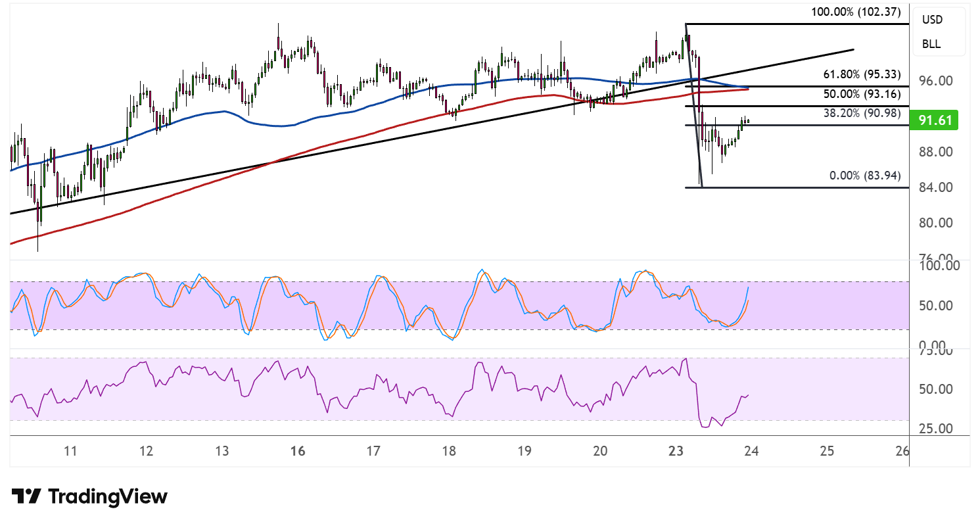Click the USD currency label
This screenshot has width=980, height=526.
coord(932,20)
